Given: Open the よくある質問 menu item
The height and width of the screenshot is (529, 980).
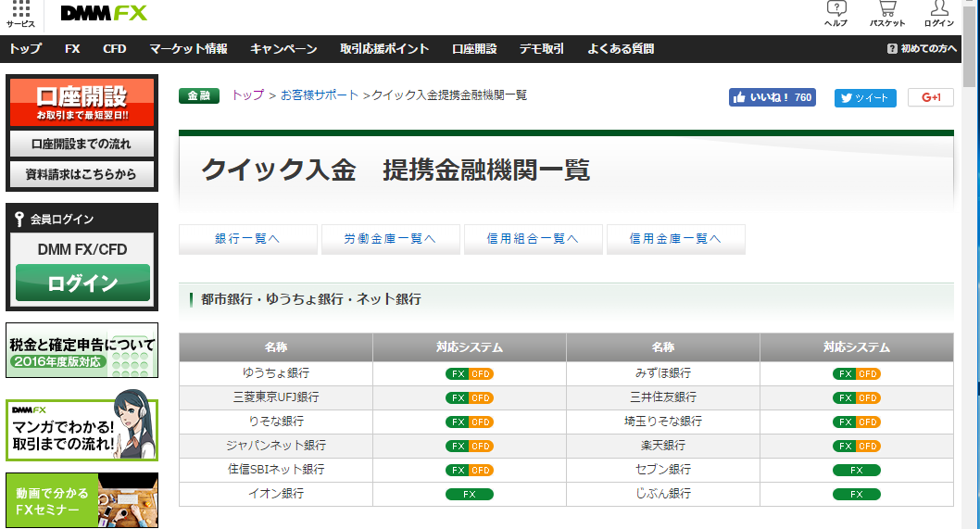Looking at the screenshot, I should [x=621, y=49].
